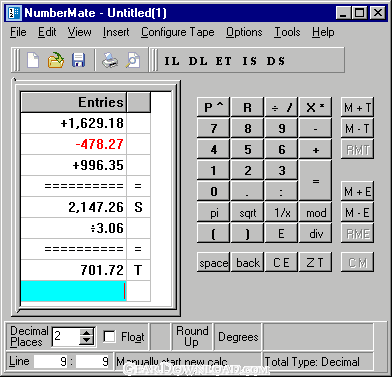
Task: Click the E exponent key
Action: (x=281, y=233)
